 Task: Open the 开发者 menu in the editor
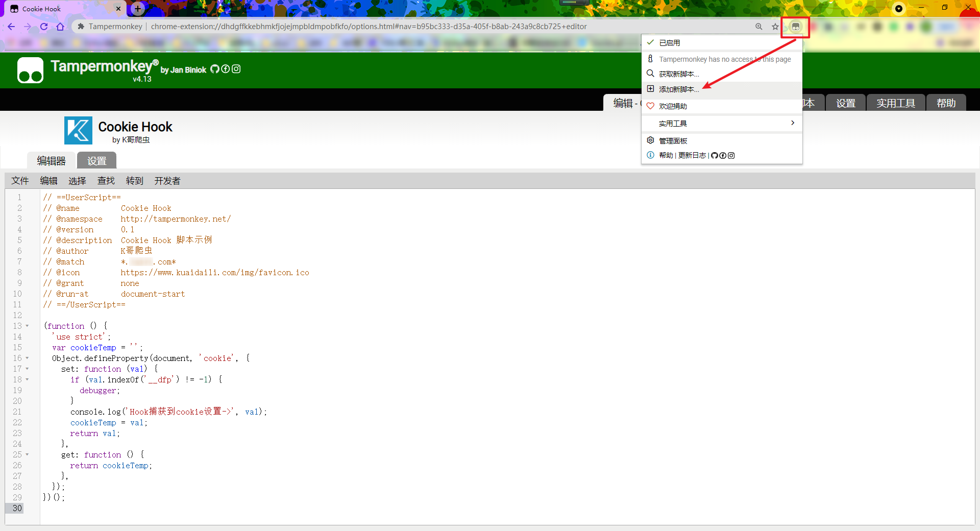(167, 181)
